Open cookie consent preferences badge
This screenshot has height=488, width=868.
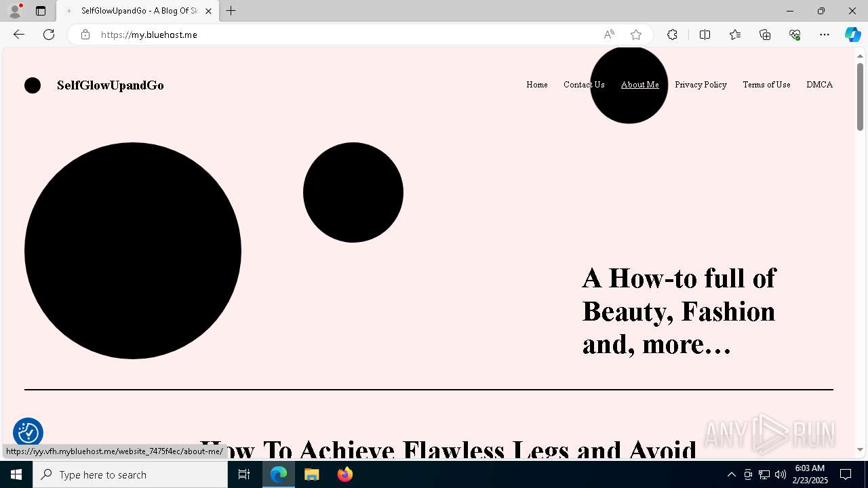pos(28,432)
